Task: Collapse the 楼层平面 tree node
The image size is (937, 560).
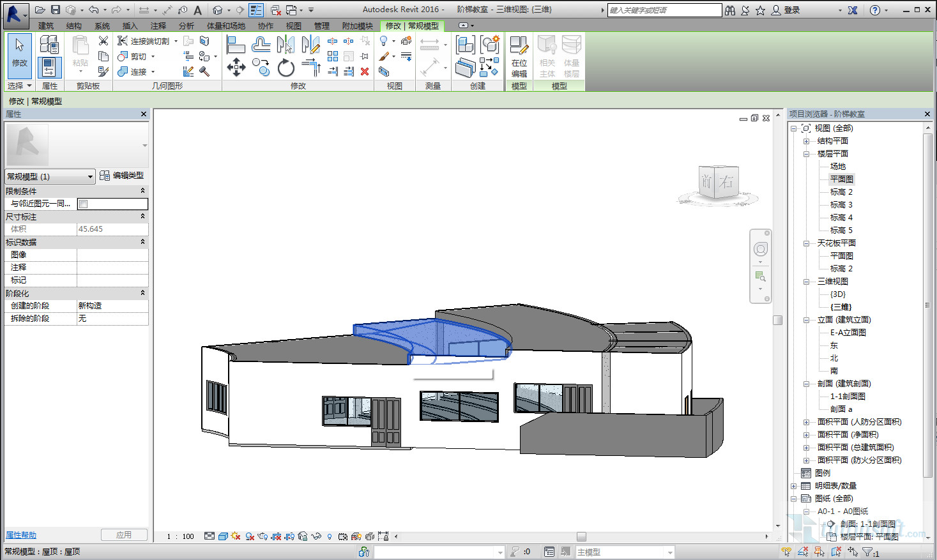Action: [806, 154]
